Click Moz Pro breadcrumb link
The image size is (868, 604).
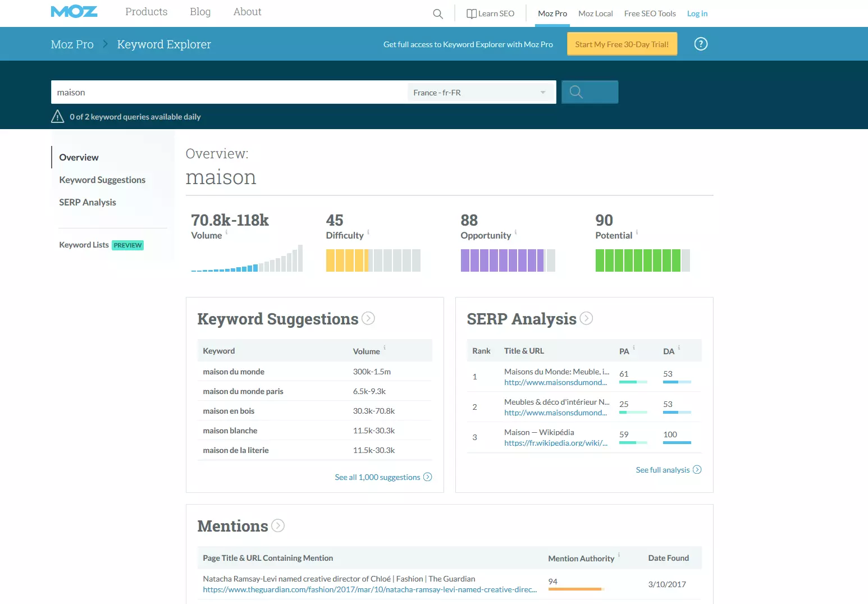[72, 44]
